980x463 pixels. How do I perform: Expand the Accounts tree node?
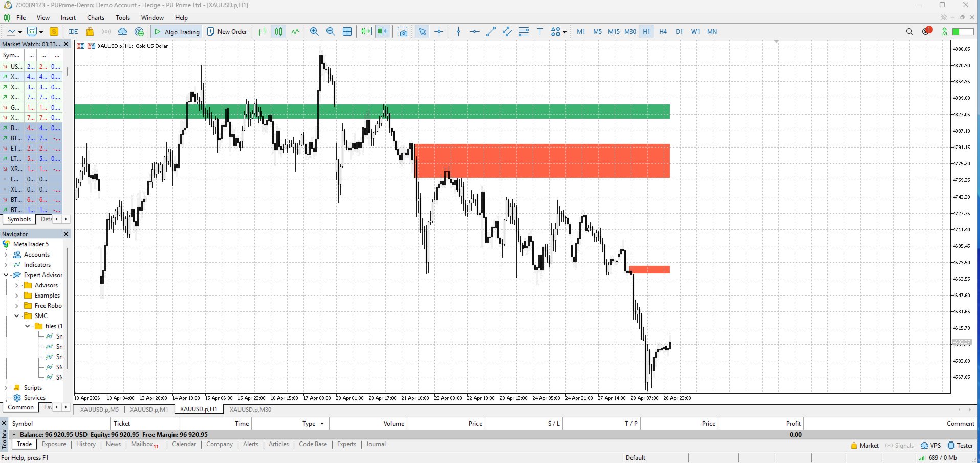[x=6, y=255]
